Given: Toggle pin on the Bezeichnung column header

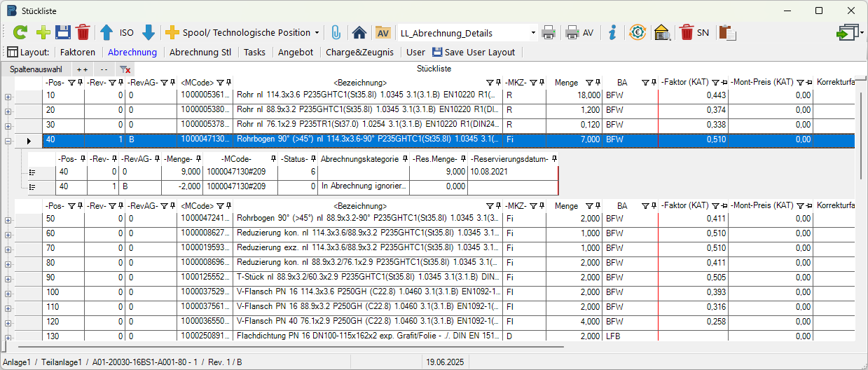Looking at the screenshot, I should click(497, 83).
